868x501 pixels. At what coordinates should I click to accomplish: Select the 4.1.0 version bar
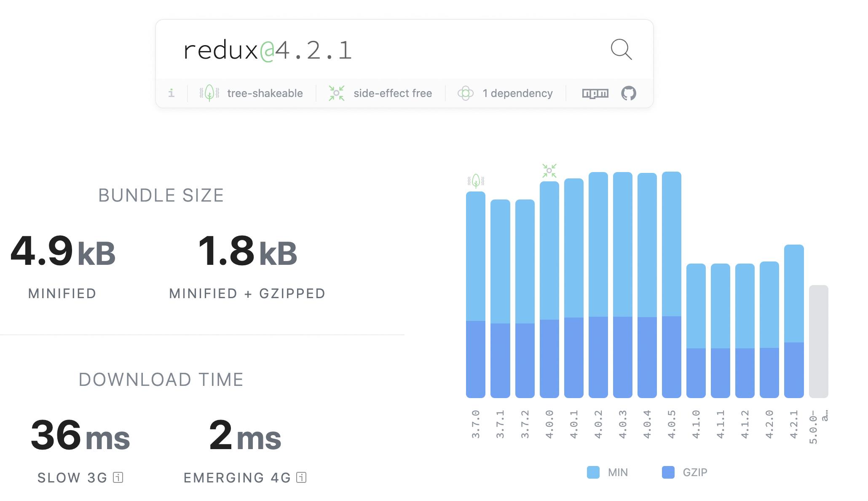click(x=696, y=331)
